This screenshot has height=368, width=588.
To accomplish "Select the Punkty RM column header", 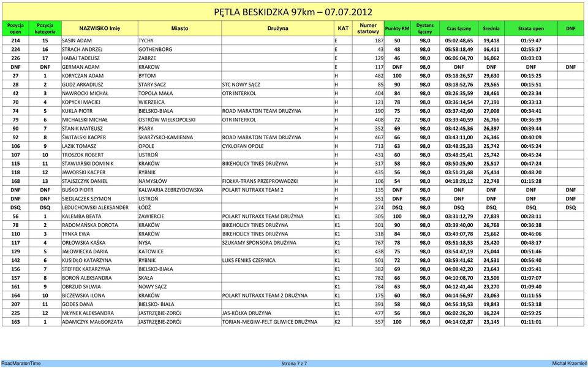I will tap(397, 29).
